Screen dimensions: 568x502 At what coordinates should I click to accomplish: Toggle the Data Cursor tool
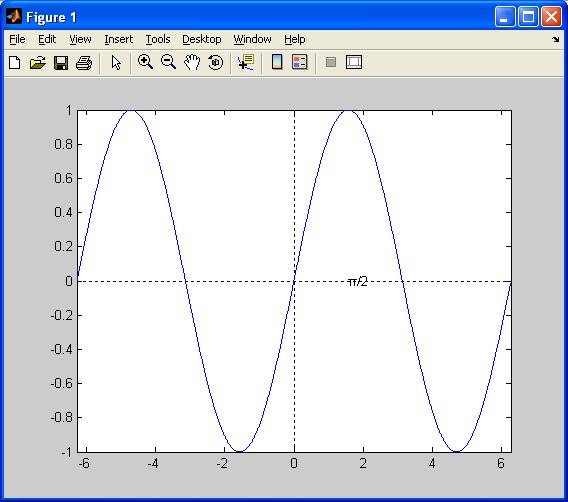pos(246,62)
